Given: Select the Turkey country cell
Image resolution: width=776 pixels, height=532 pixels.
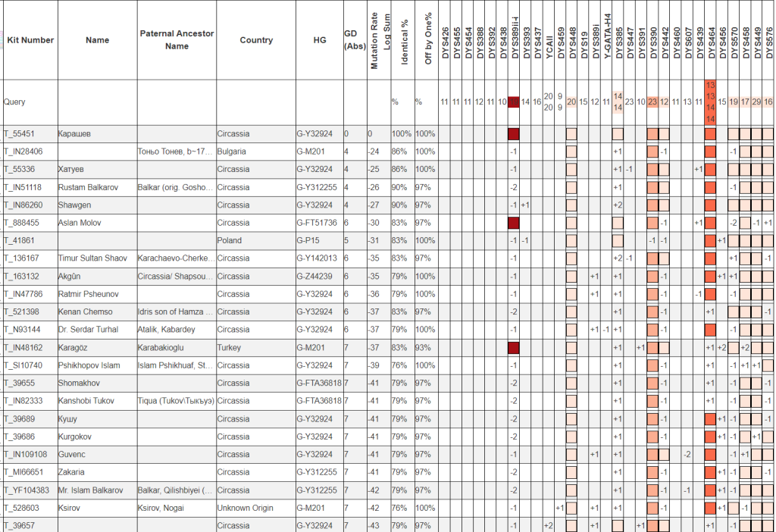Looking at the screenshot, I should 231,348.
